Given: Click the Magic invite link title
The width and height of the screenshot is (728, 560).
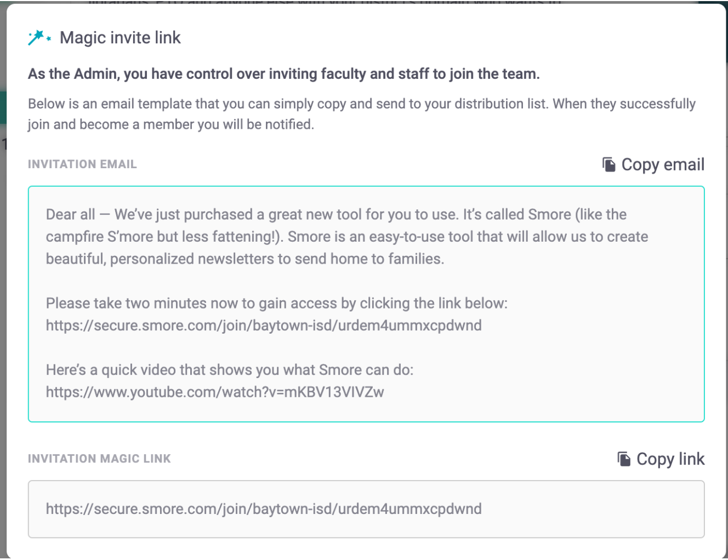Looking at the screenshot, I should tap(120, 38).
